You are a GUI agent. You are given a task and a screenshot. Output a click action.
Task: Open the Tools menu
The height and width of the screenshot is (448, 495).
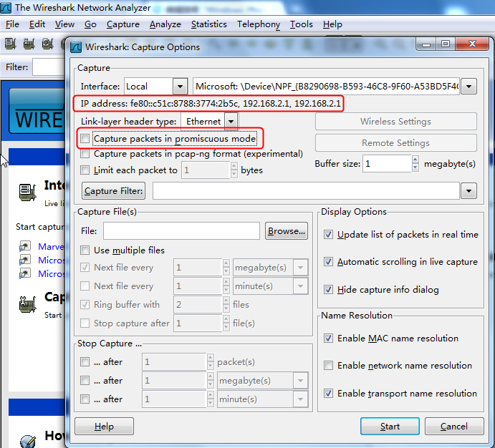[302, 24]
